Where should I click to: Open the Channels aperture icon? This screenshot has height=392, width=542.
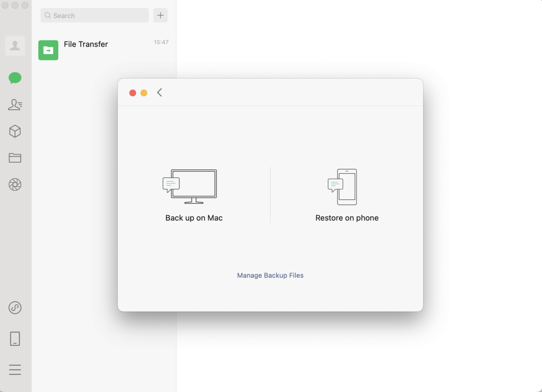pyautogui.click(x=15, y=184)
